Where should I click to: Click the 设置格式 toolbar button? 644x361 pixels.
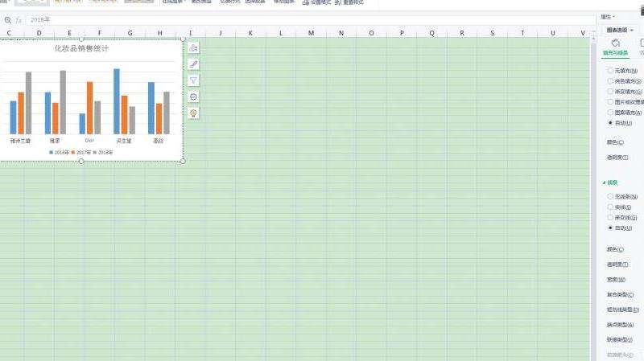pos(316,2)
